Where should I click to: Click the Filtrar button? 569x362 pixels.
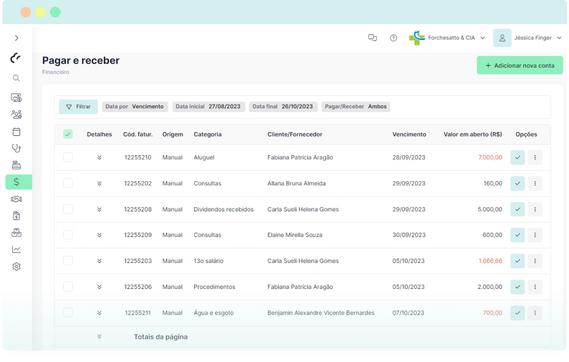coord(78,107)
